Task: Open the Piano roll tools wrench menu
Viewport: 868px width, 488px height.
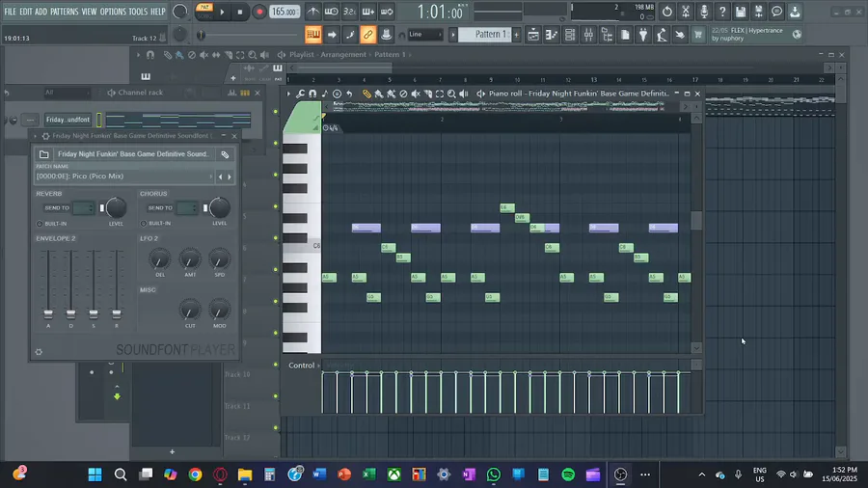Action: [300, 95]
